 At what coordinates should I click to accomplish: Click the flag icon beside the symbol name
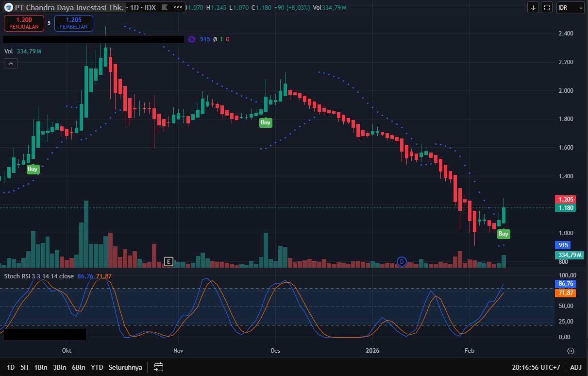(x=165, y=8)
